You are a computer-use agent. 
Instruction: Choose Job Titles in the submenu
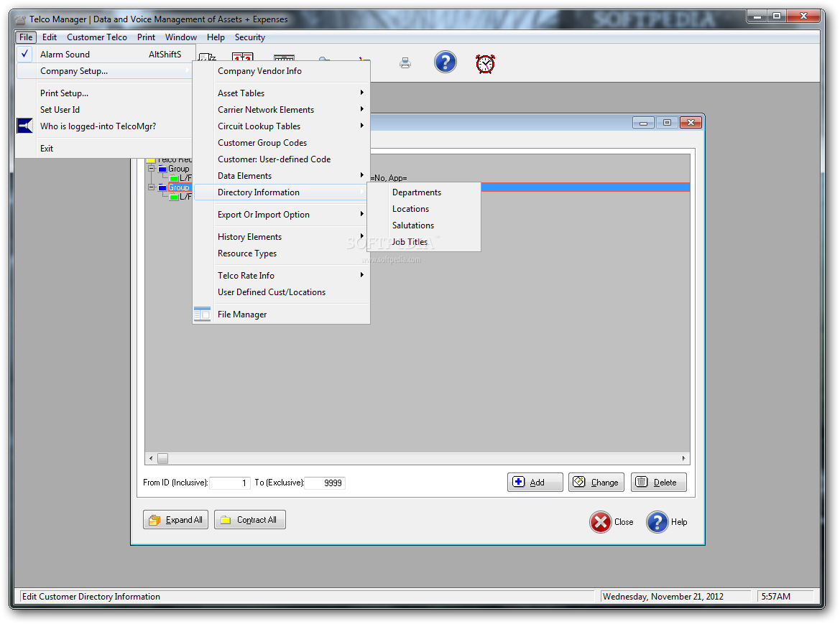coord(424,242)
